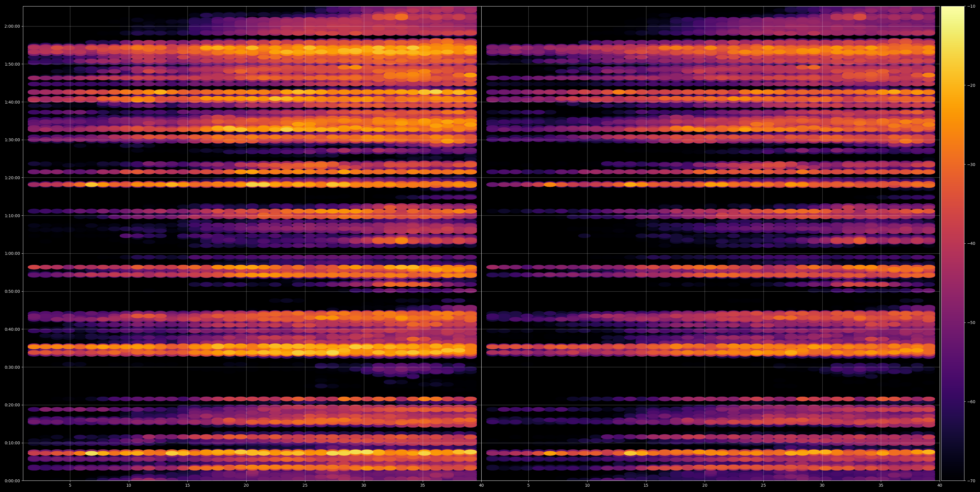980x492 pixels.
Task: Click the 1:00:00 y-axis tick label
Action: (13, 253)
